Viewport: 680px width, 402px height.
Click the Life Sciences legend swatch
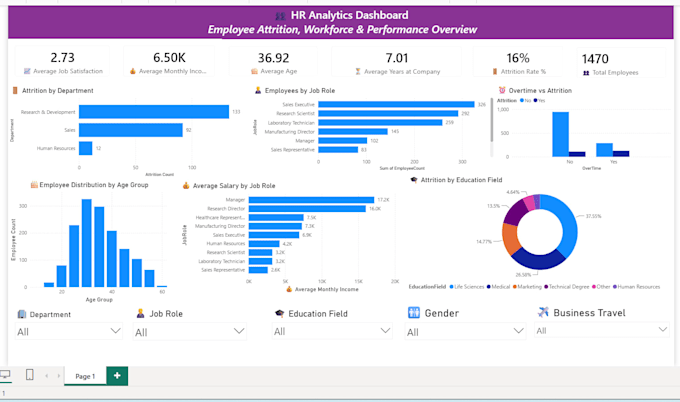click(x=451, y=287)
